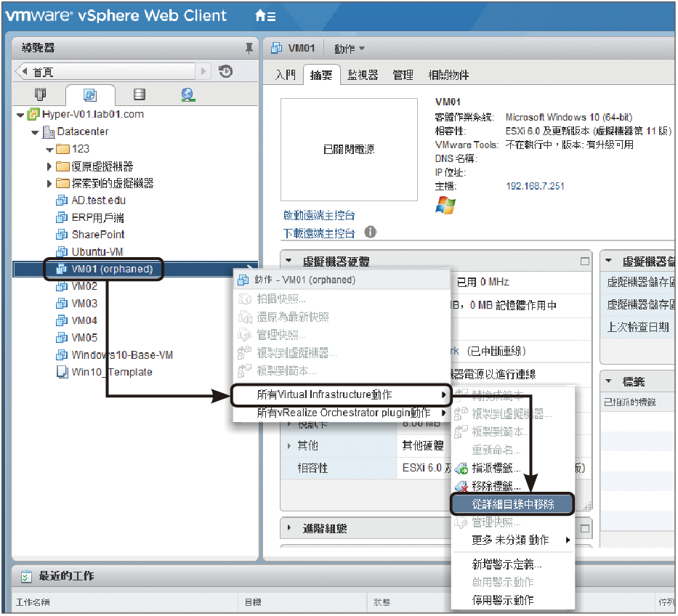Select the VM04 virtual machine
This screenshot has width=678, height=616.
(x=84, y=320)
